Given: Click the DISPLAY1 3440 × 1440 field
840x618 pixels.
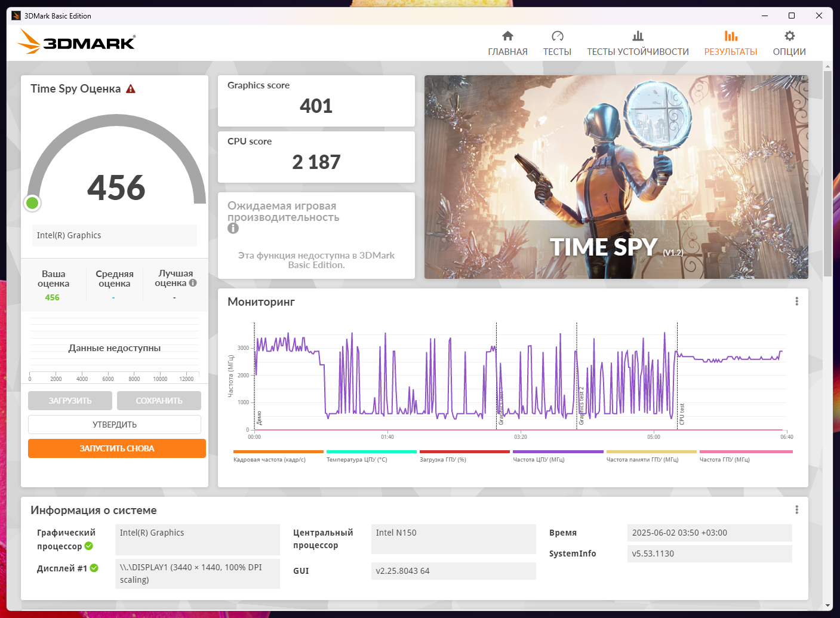Looking at the screenshot, I should pyautogui.click(x=197, y=573).
